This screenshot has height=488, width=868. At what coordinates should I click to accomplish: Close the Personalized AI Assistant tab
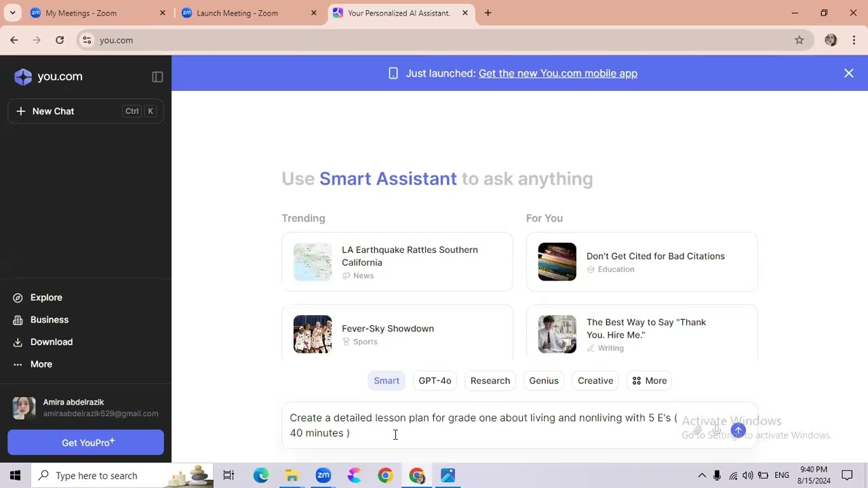coord(465,13)
